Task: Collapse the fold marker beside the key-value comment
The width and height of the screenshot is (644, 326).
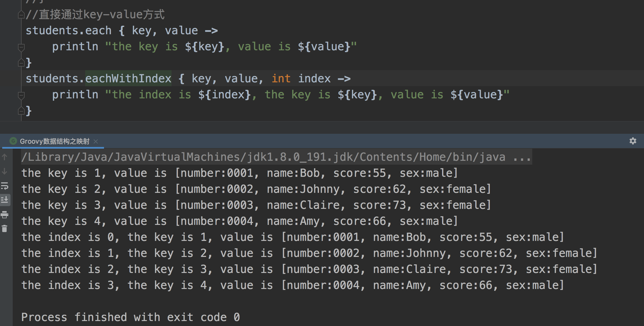Action: 21,14
